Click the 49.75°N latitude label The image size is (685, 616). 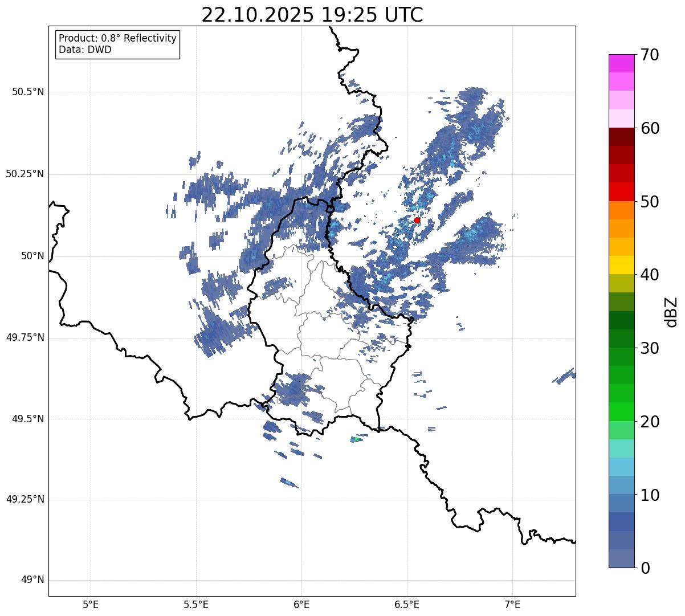(x=25, y=337)
